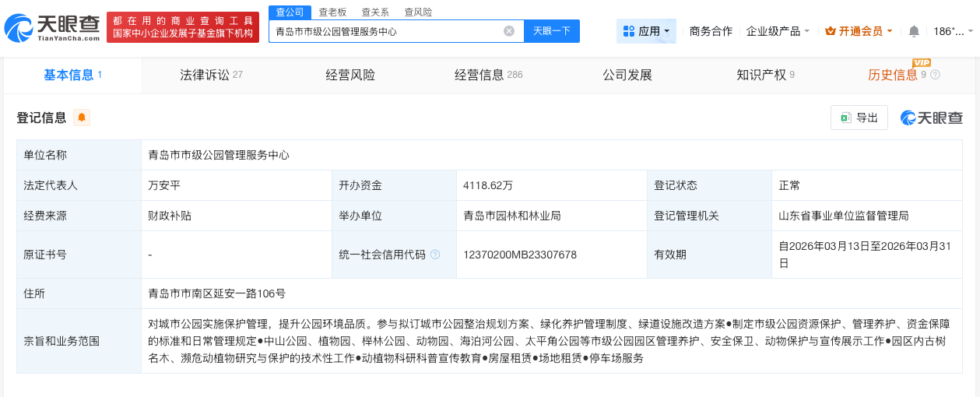This screenshot has height=397, width=980.
Task: Click the credit code 12370200MB23307678
Action: click(520, 255)
